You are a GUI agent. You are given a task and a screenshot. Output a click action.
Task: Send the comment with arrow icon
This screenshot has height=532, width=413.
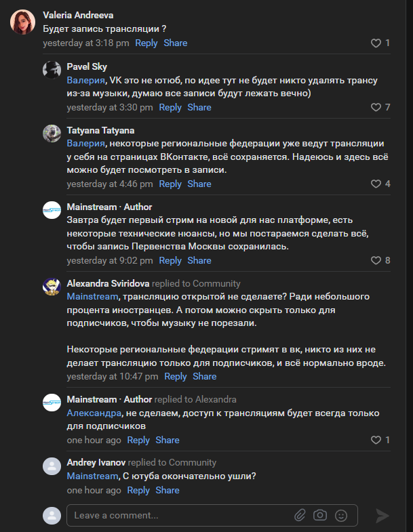(382, 516)
